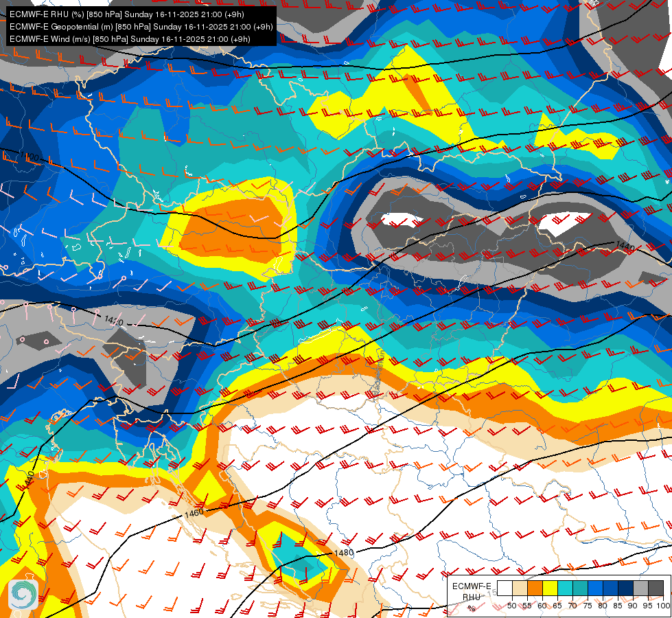The width and height of the screenshot is (672, 618).
Task: Click the yellow legend swatch for 60-65%
Action: (x=550, y=588)
